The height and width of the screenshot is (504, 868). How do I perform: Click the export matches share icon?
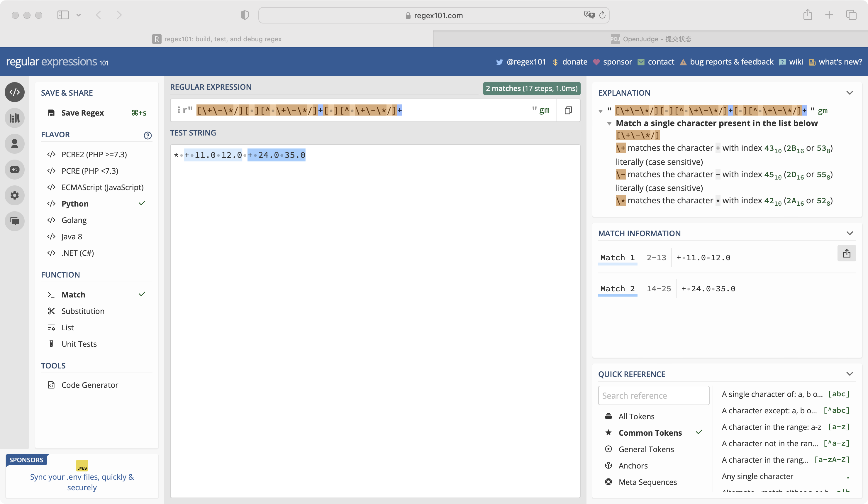[x=846, y=253]
